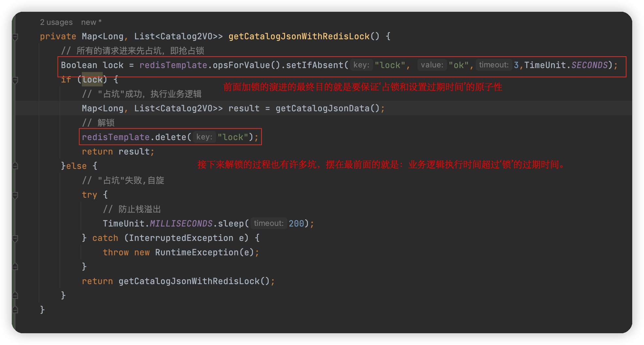Image resolution: width=644 pixels, height=345 pixels.
Task: Click the recursive getCatalogJsonWithRedisLock() return call
Action: point(194,281)
